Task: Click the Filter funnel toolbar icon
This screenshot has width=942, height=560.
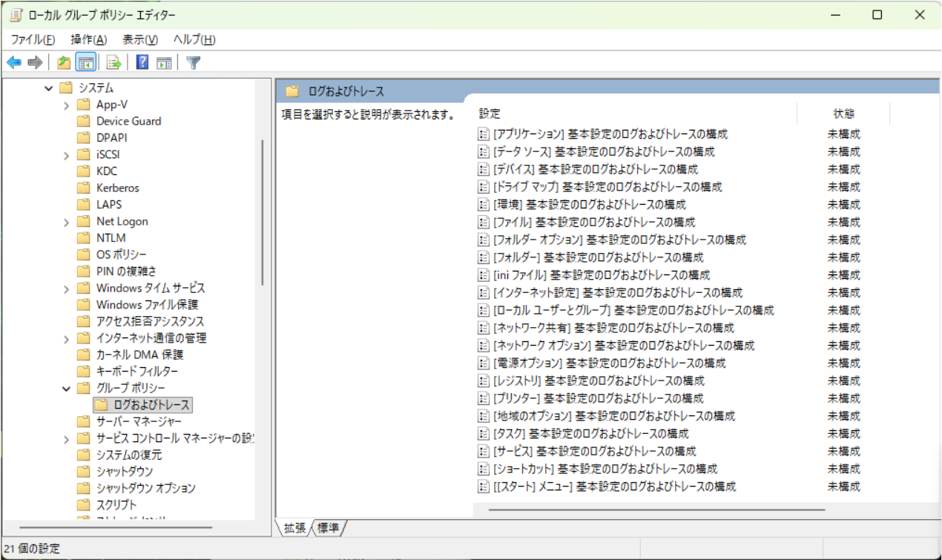Action: [193, 63]
